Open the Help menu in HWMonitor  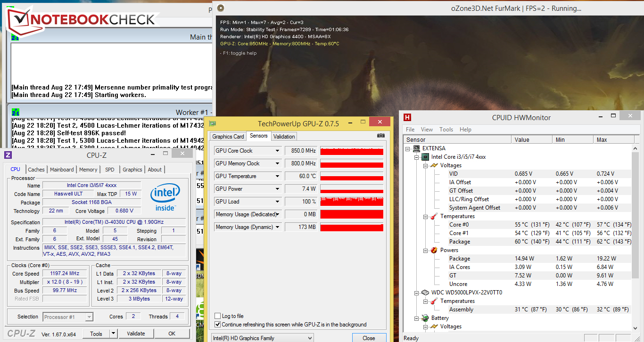(465, 130)
